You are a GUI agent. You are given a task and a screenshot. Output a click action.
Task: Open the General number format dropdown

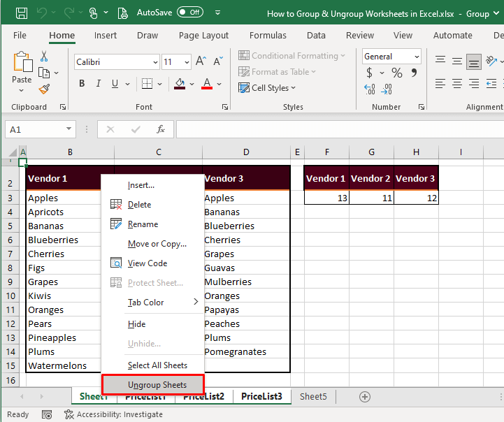[x=417, y=57]
